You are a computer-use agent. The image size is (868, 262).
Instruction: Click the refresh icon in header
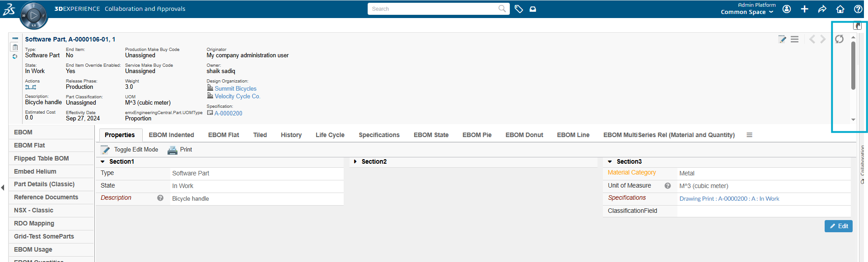[x=839, y=39]
